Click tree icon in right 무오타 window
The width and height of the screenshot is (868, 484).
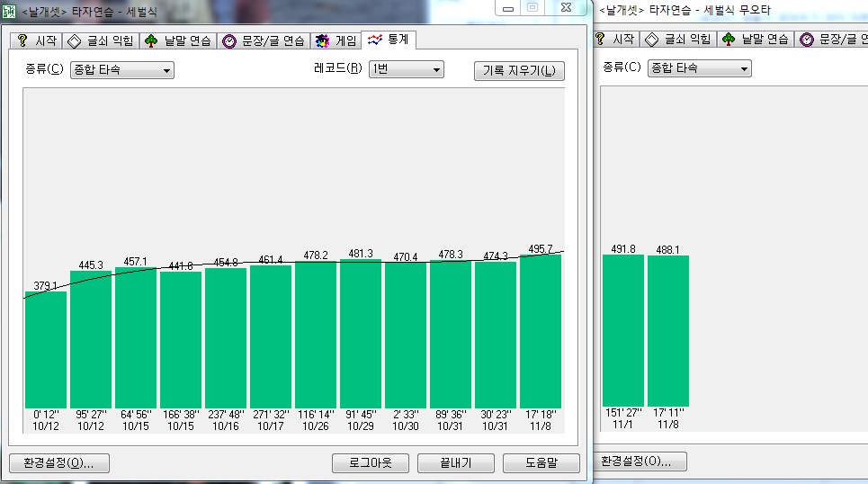click(729, 40)
